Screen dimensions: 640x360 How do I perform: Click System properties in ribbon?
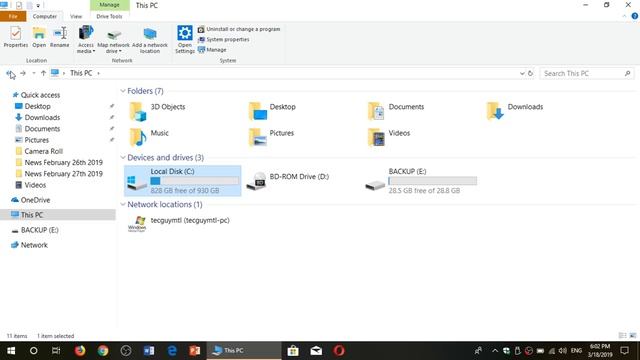point(224,40)
